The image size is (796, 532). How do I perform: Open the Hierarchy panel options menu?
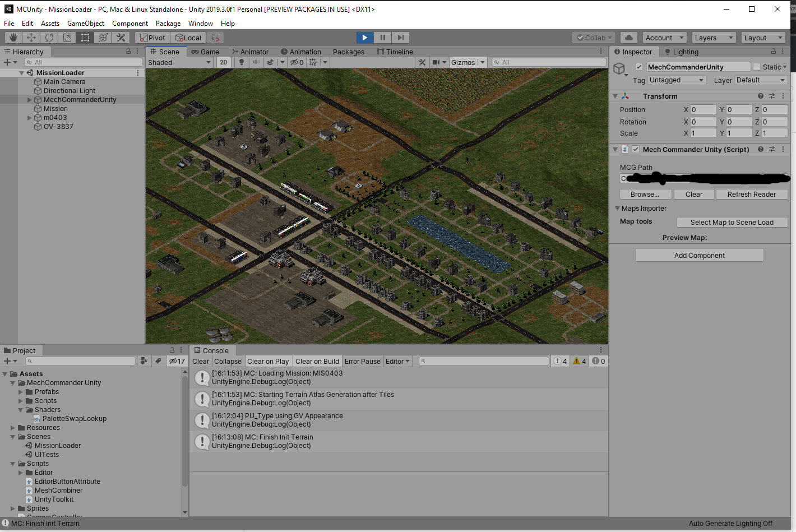137,51
